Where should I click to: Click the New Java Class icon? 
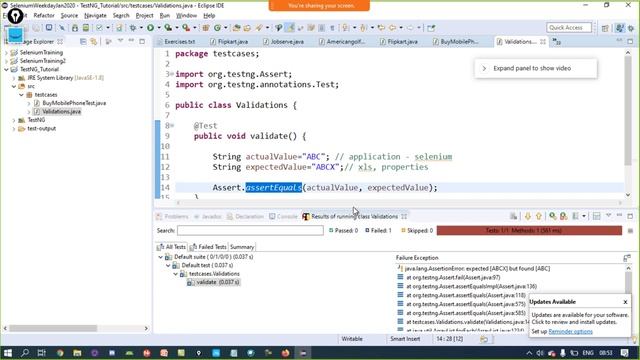click(218, 28)
